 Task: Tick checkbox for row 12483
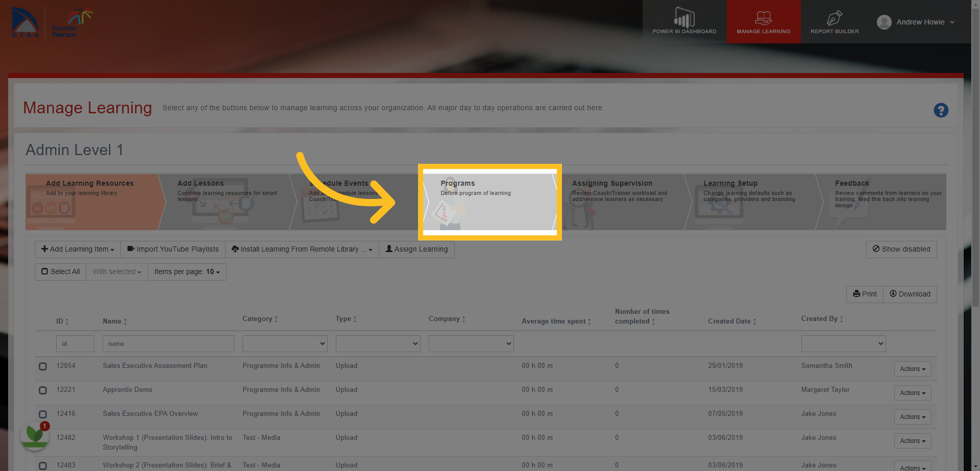pyautogui.click(x=43, y=466)
